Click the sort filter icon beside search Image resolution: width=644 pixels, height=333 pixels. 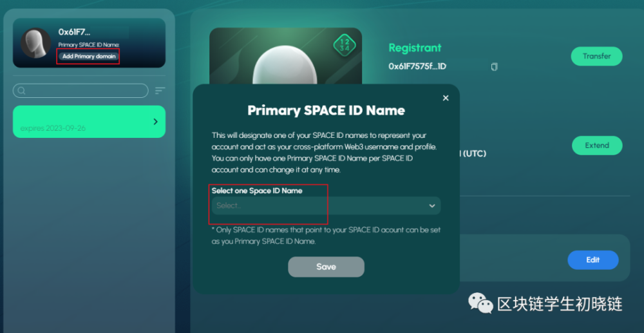click(x=160, y=91)
